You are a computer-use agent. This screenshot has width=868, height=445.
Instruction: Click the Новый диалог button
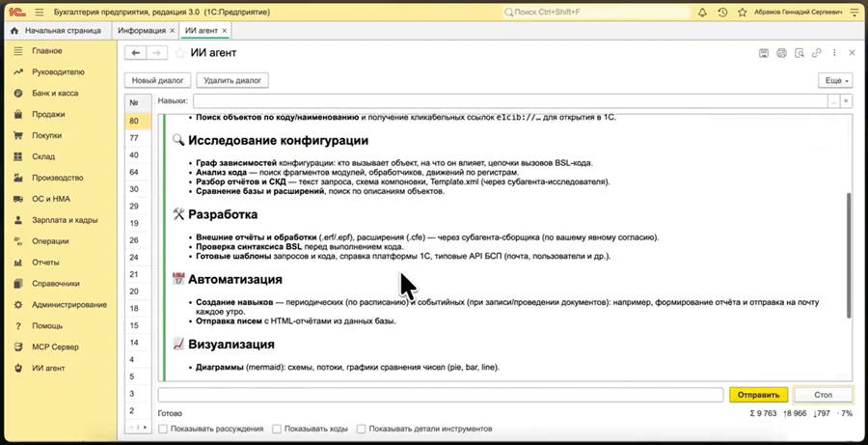(158, 80)
